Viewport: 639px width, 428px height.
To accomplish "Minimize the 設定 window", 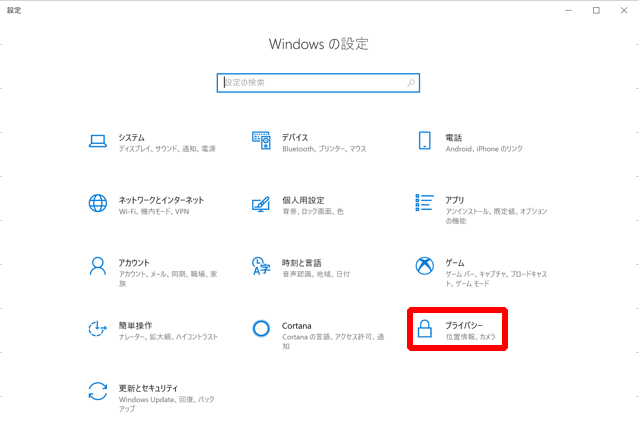I will click(568, 11).
